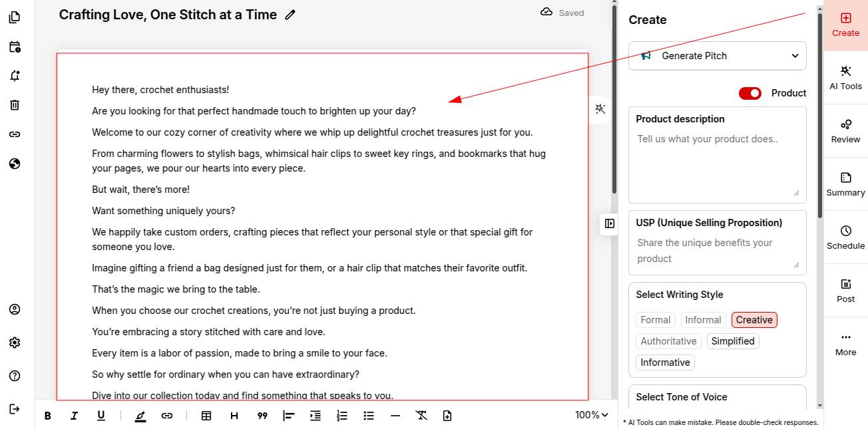The image size is (868, 429).
Task: Click the pencil icon to edit the title
Action: pos(290,15)
